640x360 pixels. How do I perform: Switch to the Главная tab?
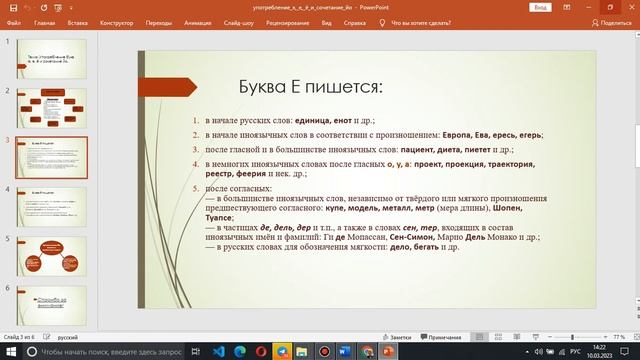(x=44, y=23)
